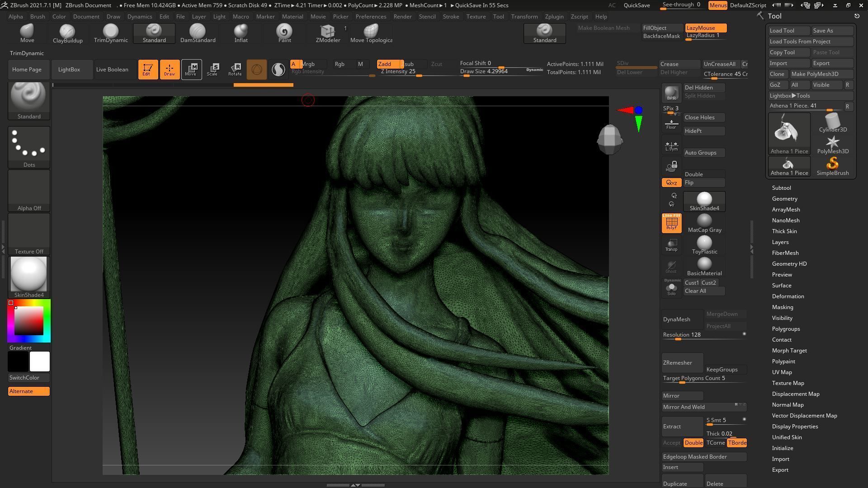The width and height of the screenshot is (868, 488).
Task: Click the Draw mode icon
Action: 170,70
